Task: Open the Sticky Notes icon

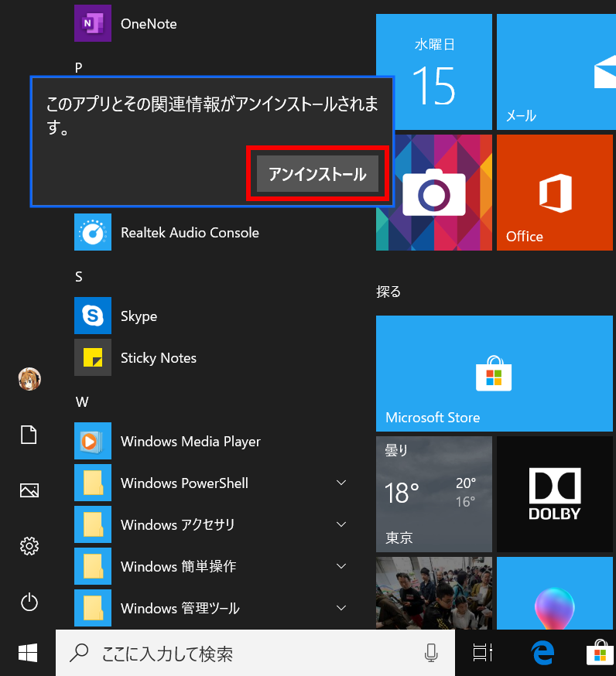Action: coord(93,357)
